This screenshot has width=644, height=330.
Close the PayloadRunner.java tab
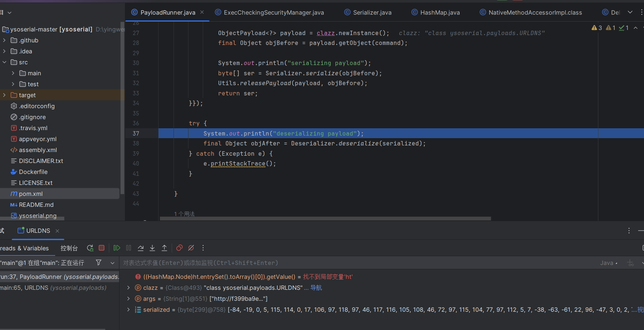click(x=202, y=12)
